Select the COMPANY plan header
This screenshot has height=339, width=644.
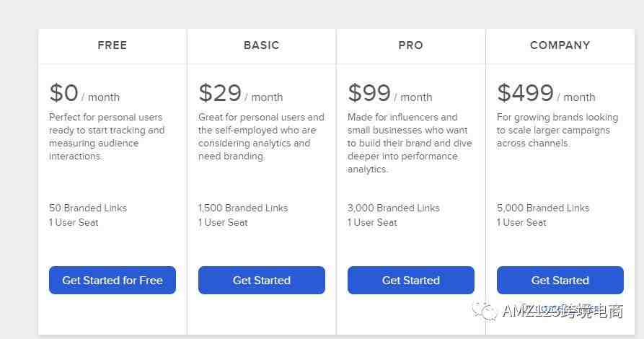[x=560, y=45]
